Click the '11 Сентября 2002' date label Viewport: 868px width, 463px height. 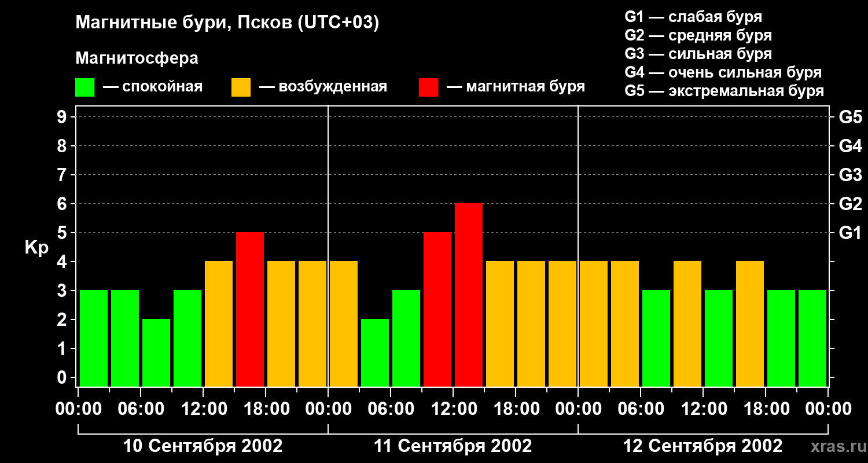point(453,446)
